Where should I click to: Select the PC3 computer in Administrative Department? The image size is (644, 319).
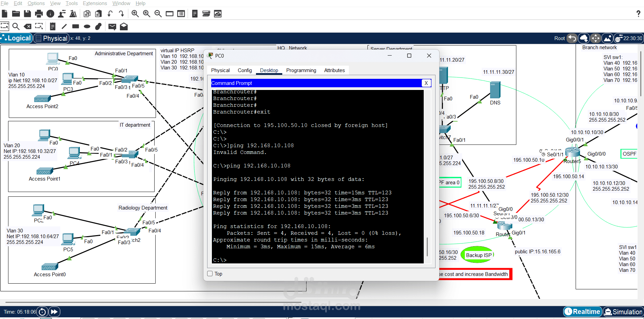coord(68,79)
